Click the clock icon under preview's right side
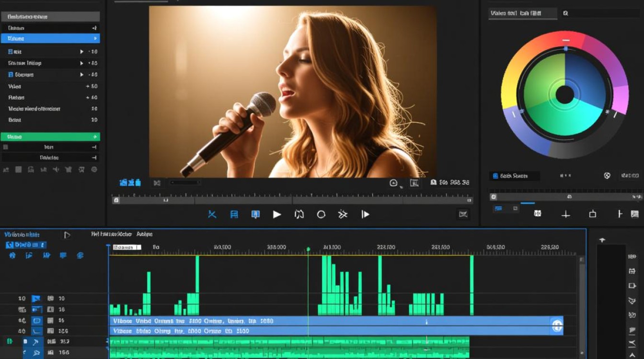The height and width of the screenshot is (359, 644). coord(394,183)
